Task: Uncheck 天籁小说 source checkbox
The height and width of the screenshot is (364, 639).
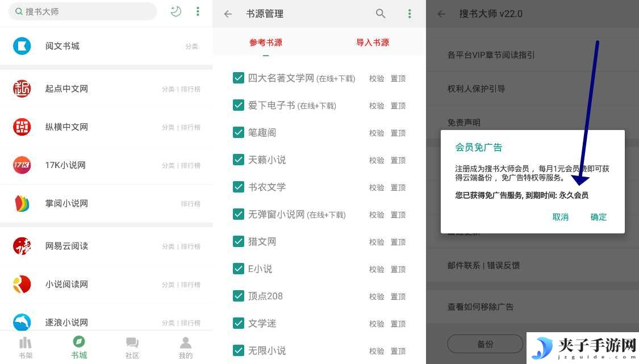Action: 239,160
